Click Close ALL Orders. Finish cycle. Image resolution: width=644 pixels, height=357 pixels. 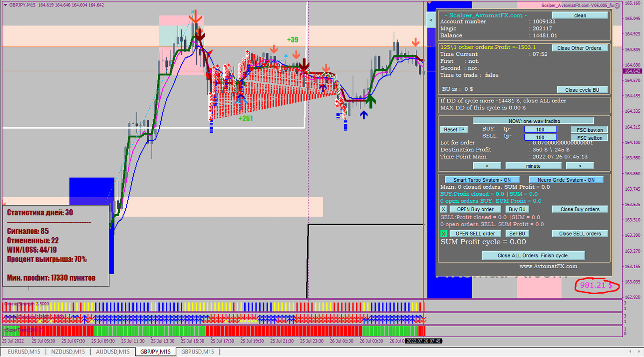[x=533, y=255]
